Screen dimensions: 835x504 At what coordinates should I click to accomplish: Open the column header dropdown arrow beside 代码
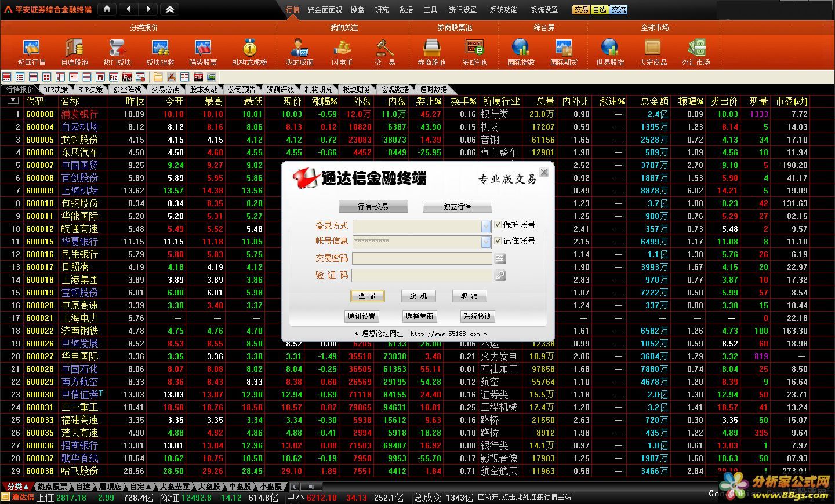(13, 101)
